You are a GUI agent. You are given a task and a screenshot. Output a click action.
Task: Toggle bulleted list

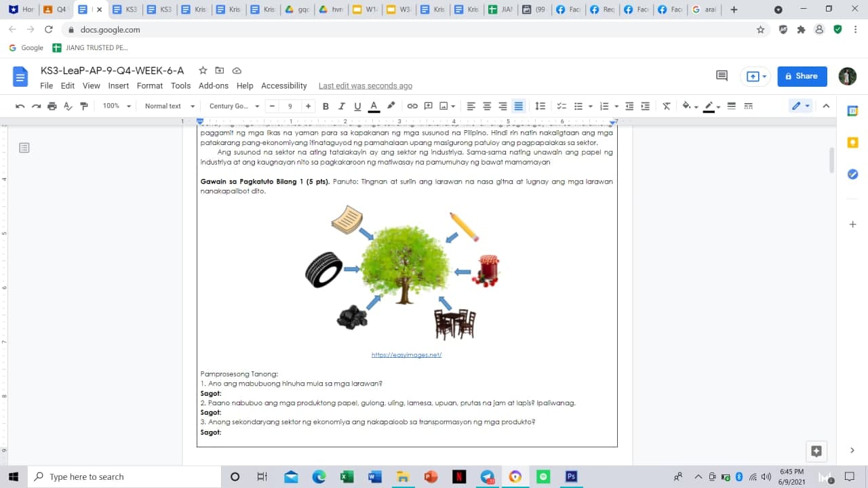point(578,106)
